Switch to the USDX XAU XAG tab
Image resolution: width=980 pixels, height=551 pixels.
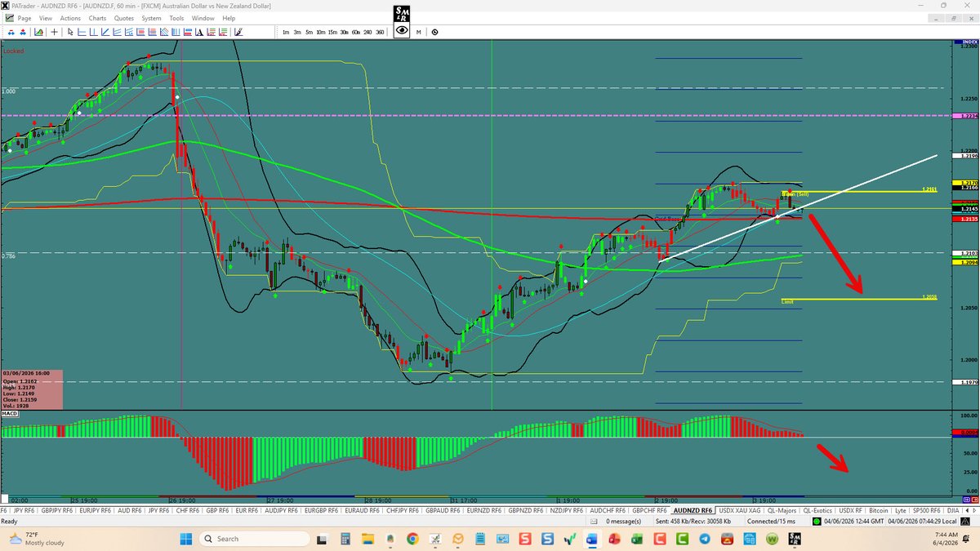(740, 510)
